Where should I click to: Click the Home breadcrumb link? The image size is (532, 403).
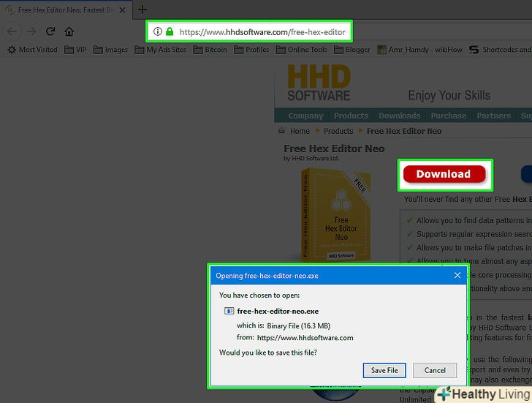coord(300,131)
